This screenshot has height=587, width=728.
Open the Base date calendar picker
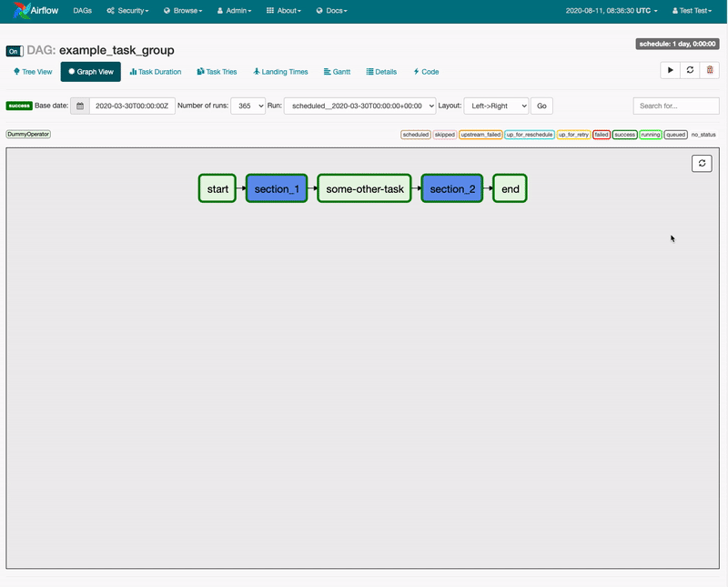click(79, 106)
